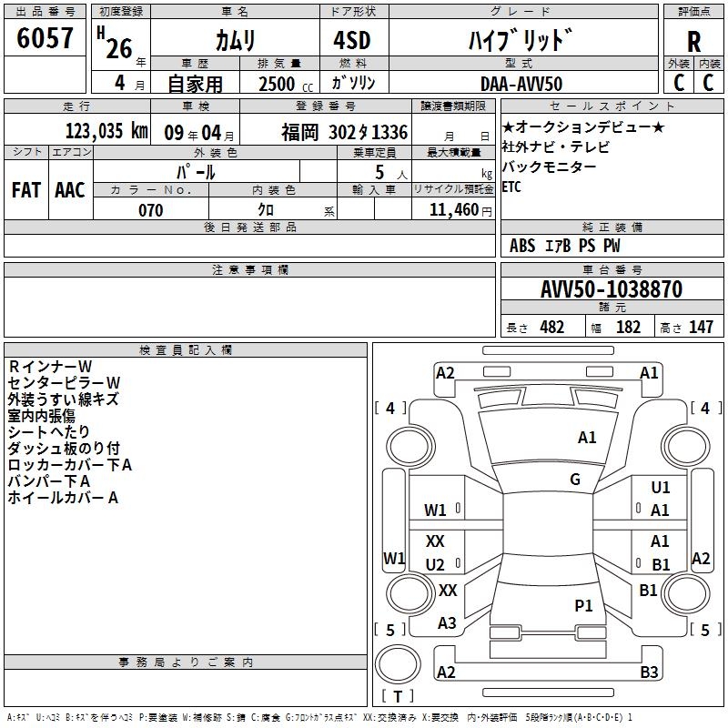The height and width of the screenshot is (728, 728).
Task: Select the mileage value 123,035 km
Action: pos(106,131)
